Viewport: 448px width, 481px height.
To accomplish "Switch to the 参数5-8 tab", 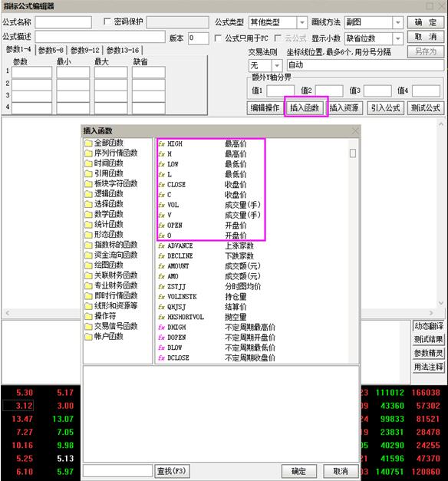I will pos(51,50).
